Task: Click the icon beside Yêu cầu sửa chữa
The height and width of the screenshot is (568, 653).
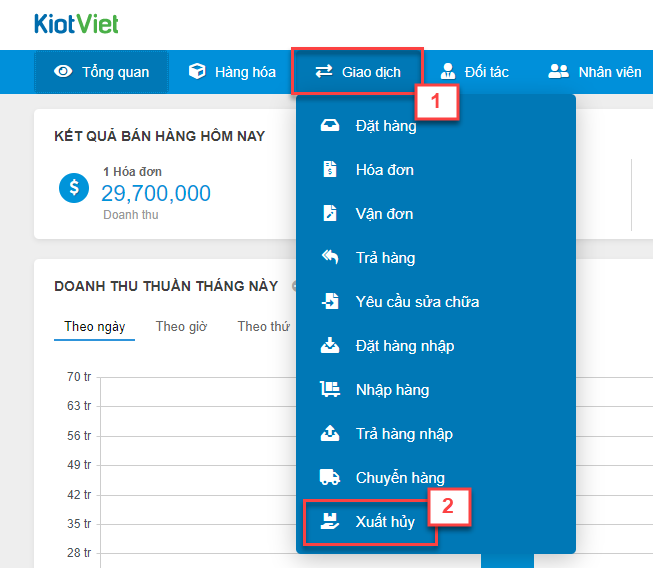Action: pyautogui.click(x=330, y=302)
